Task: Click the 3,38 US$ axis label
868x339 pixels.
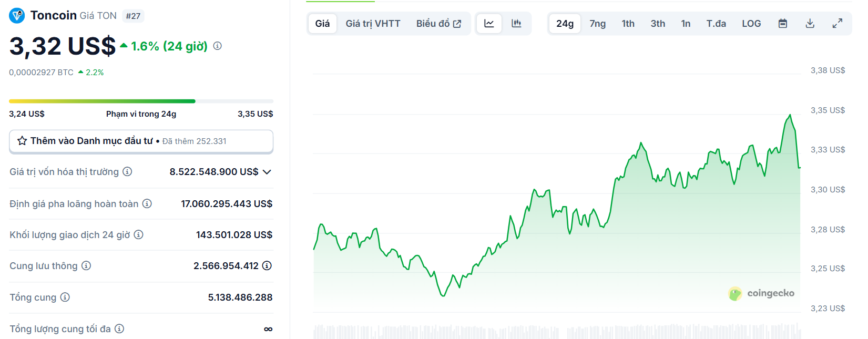Action: [828, 70]
